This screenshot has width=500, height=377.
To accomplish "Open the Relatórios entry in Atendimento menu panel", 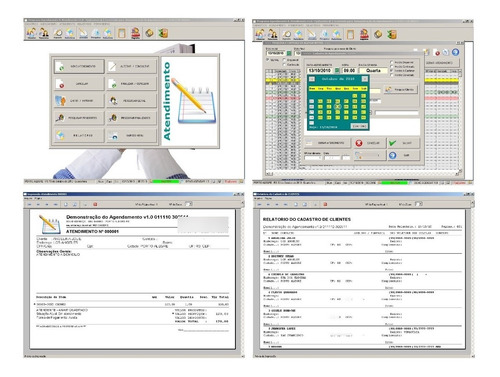I will click(x=79, y=135).
